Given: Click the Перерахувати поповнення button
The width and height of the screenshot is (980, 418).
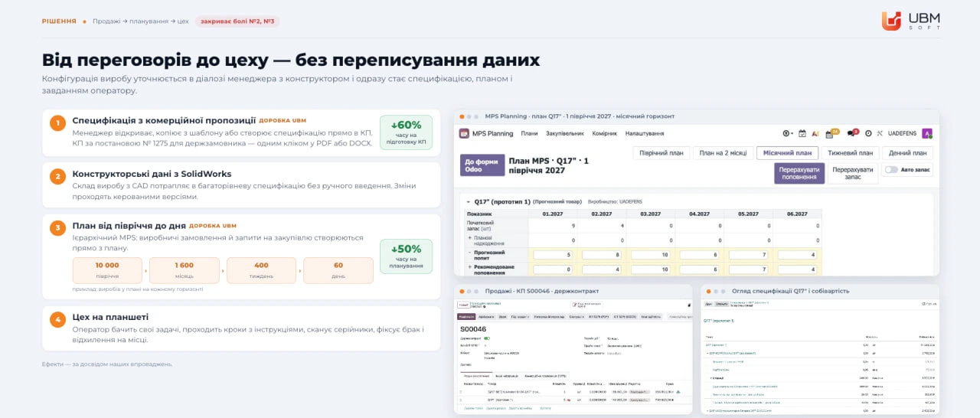Looking at the screenshot, I should click(799, 173).
